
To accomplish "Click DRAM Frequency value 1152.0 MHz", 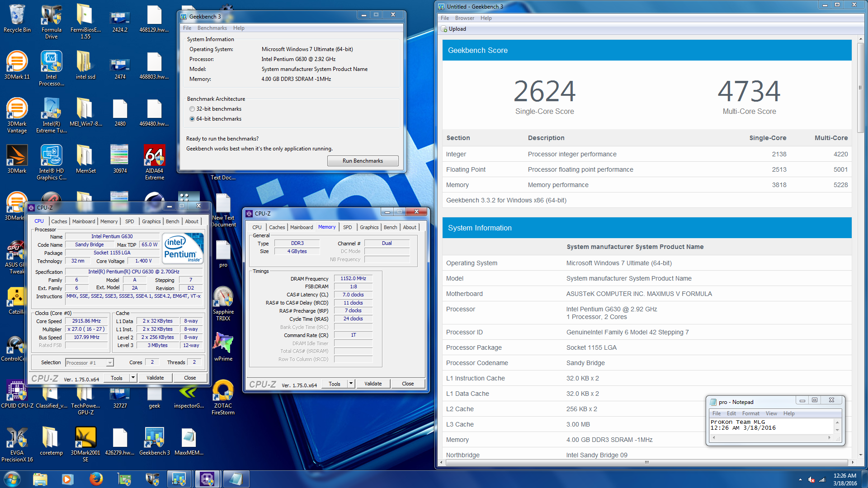I will 353,278.
